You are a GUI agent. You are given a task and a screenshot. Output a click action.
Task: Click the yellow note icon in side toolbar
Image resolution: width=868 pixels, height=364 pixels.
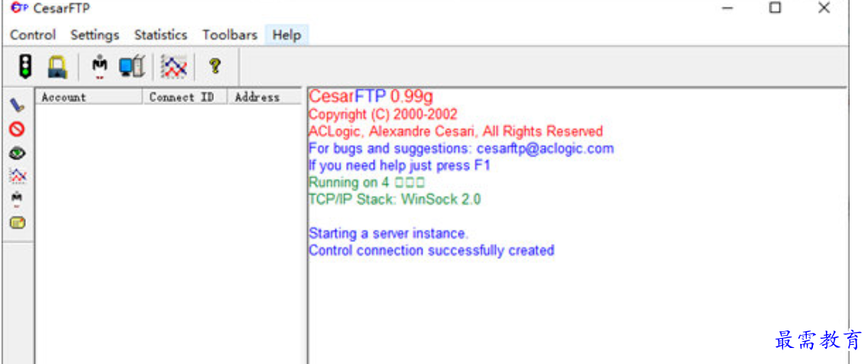18,222
